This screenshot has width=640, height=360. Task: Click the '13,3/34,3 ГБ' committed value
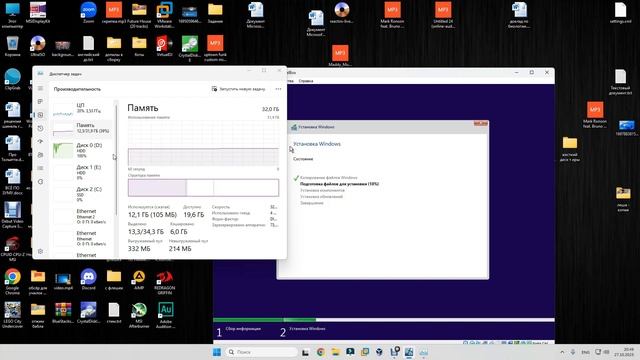(146, 232)
